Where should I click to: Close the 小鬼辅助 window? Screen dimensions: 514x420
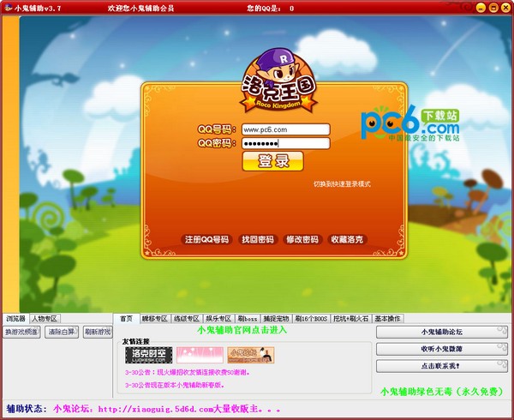coord(505,8)
